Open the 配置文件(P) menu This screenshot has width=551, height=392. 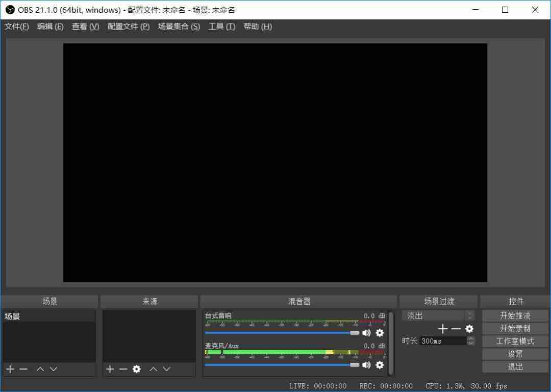(129, 27)
